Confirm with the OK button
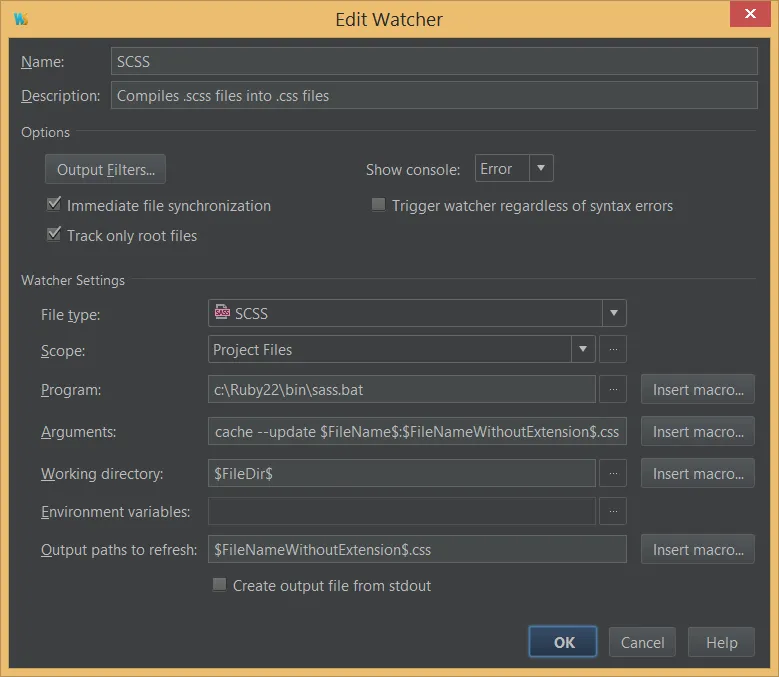 (x=563, y=642)
